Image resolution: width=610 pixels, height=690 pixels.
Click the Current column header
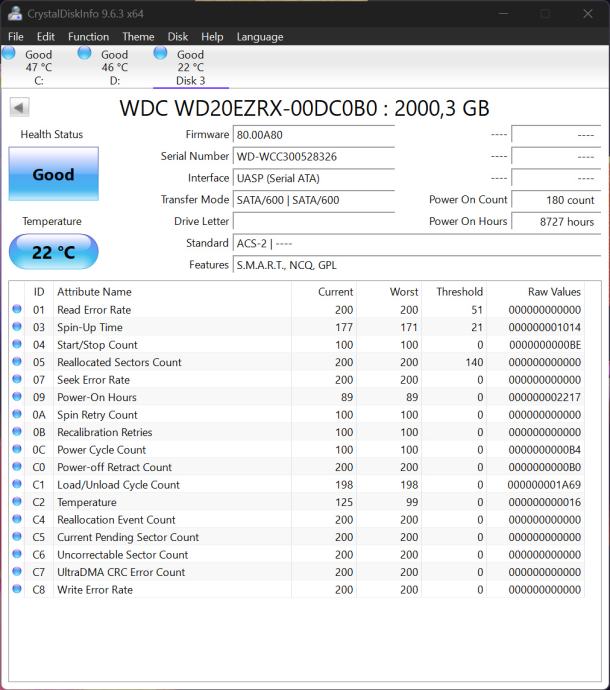[324, 292]
